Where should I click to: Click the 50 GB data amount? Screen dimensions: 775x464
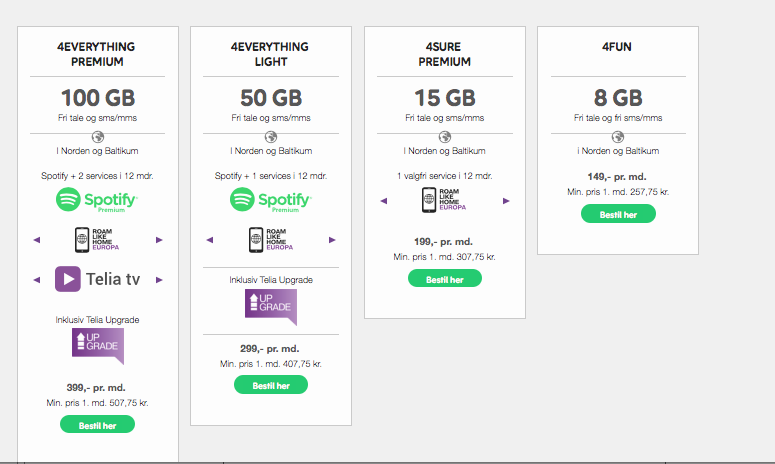(x=271, y=98)
